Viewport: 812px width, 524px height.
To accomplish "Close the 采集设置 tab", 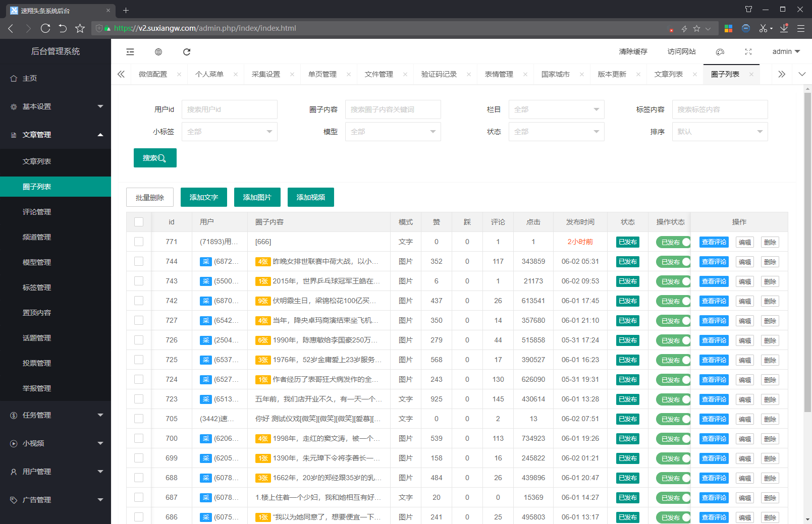I will 292,74.
